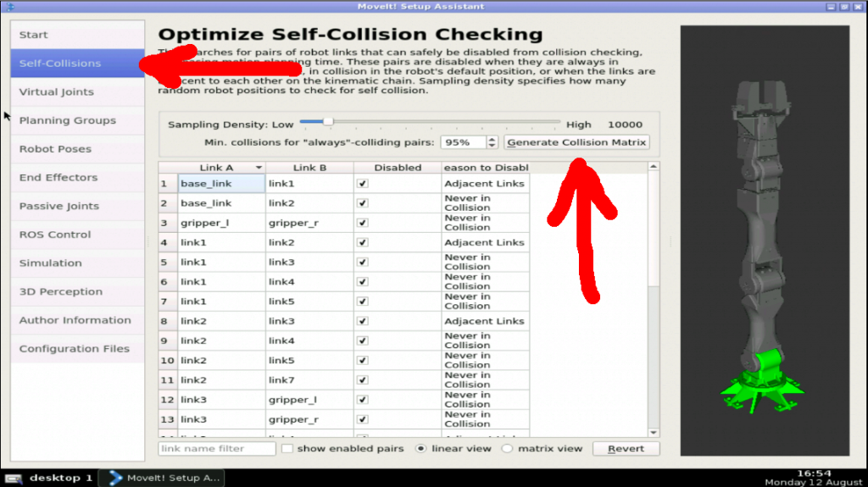Toggle Disabled checkbox for link2–link4 row
The height and width of the screenshot is (487, 868).
(x=363, y=340)
